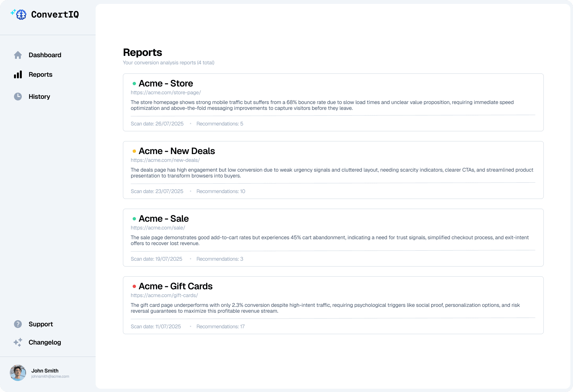Select the Support sidebar label
The width and height of the screenshot is (573, 392).
point(41,324)
